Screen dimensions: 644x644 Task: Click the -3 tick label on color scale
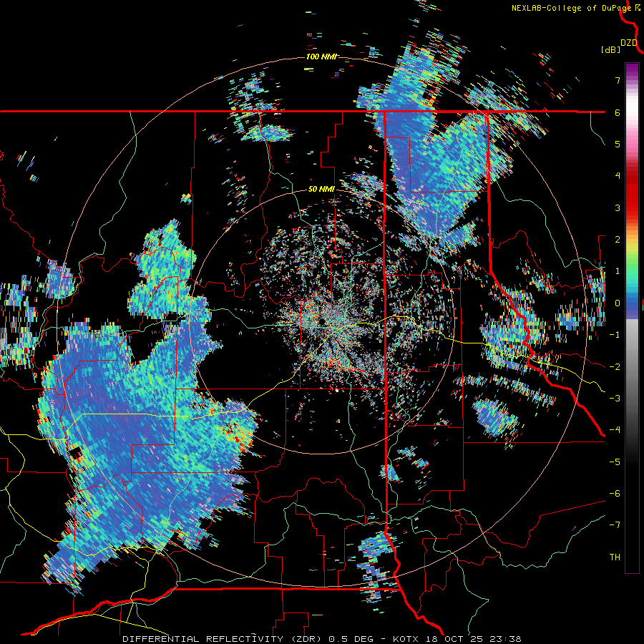[x=615, y=399]
